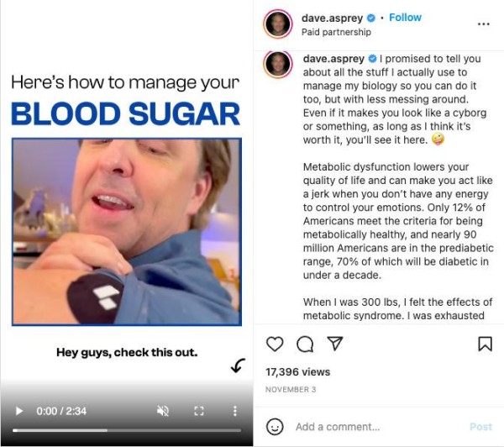Open the dave.asprey profile picture in the header
The image size is (504, 447).
(x=278, y=24)
